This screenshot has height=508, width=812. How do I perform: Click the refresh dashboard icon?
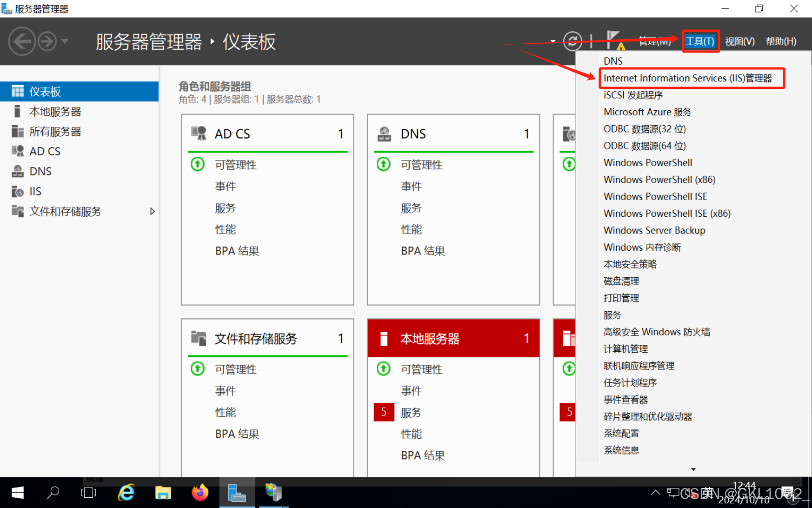click(572, 41)
